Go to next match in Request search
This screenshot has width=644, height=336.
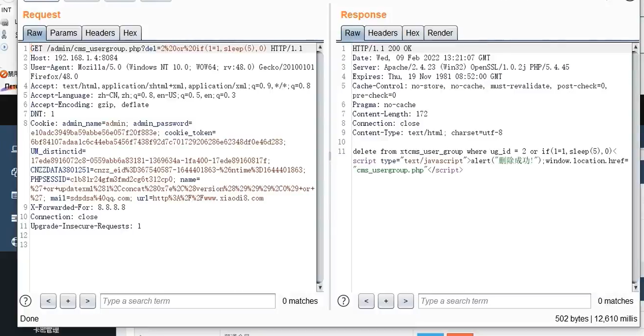(x=87, y=301)
